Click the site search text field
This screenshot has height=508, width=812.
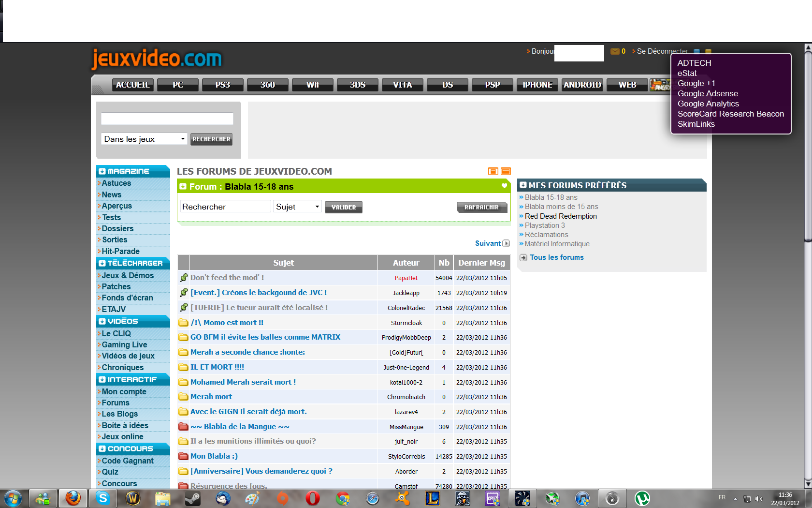click(167, 119)
